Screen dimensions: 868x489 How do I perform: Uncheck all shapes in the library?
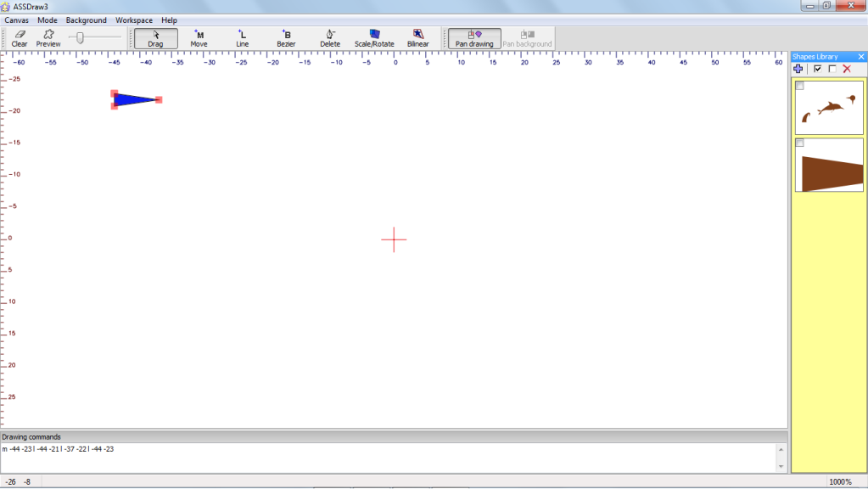pyautogui.click(x=832, y=69)
